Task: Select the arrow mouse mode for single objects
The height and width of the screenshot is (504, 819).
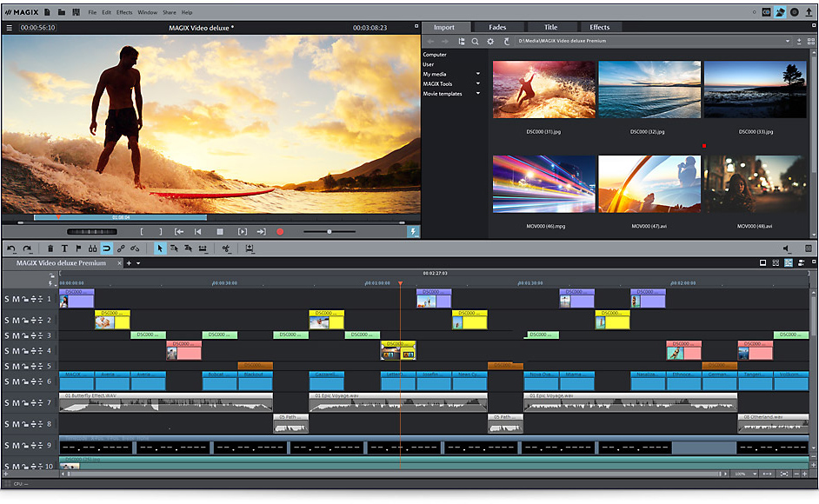Action: point(160,249)
